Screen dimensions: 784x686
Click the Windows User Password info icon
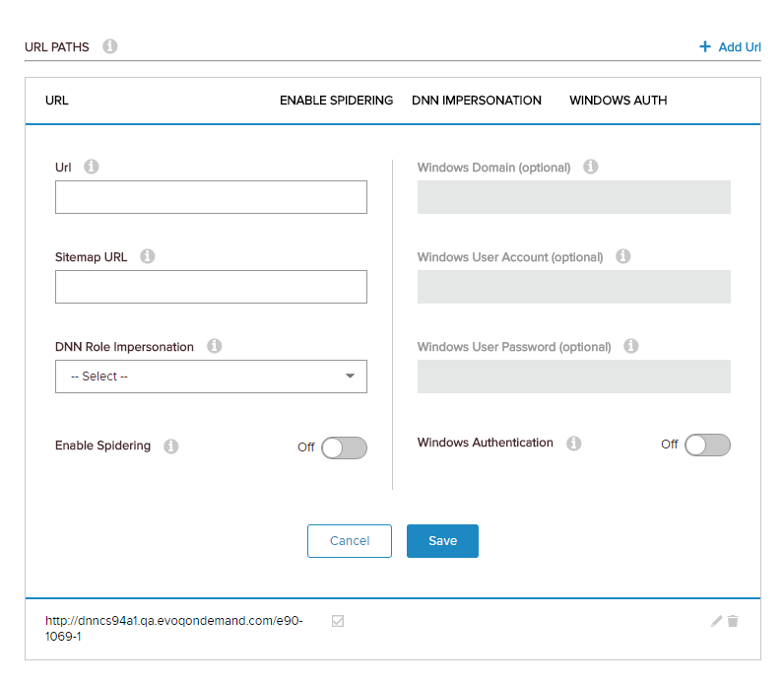631,346
